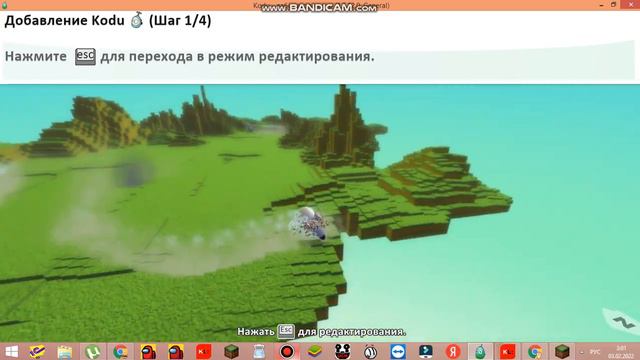Open File Explorer from the taskbar
Image resolution: width=640 pixels, height=360 pixels.
pos(65,351)
